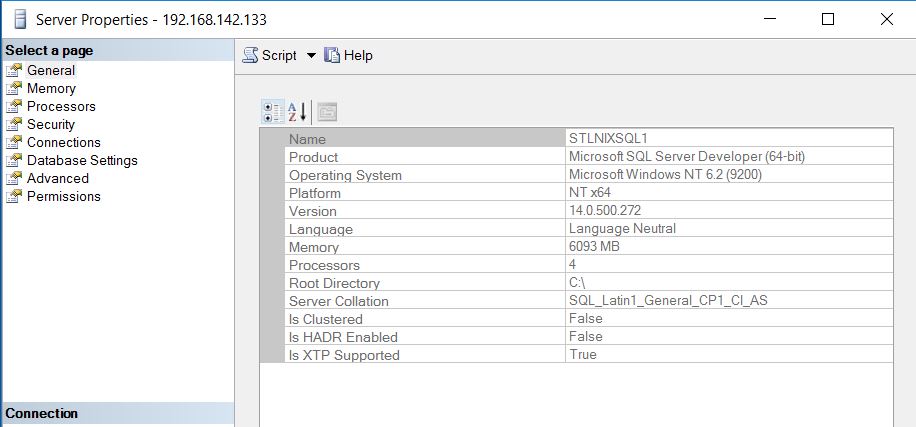Go to the Advanced page
Viewport: 916px width, 427px height.
pos(57,178)
